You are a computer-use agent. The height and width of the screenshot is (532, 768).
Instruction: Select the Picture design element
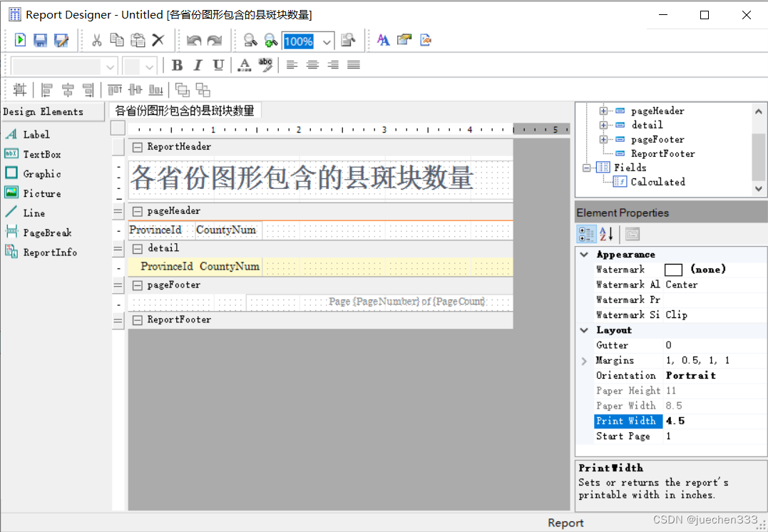(x=41, y=193)
